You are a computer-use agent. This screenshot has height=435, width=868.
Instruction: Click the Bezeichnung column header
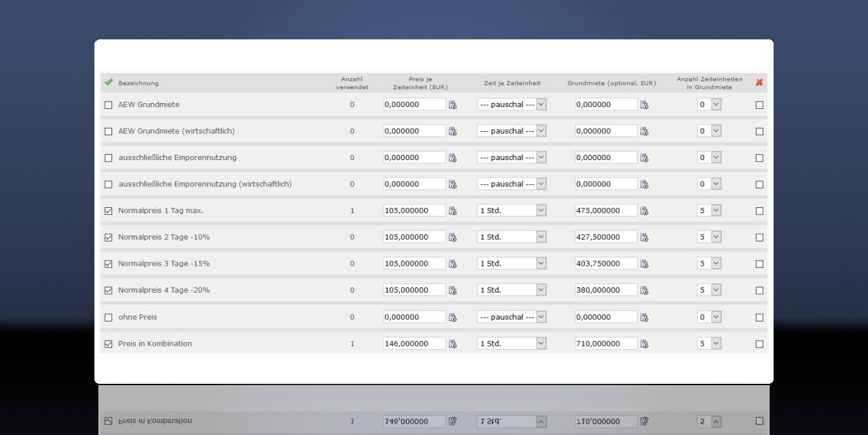[138, 83]
